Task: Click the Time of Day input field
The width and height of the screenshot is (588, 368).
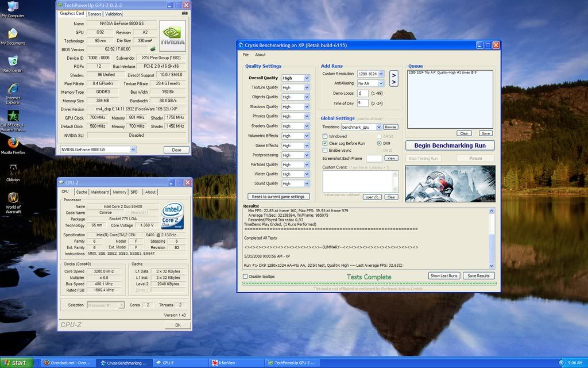Action: (x=363, y=103)
